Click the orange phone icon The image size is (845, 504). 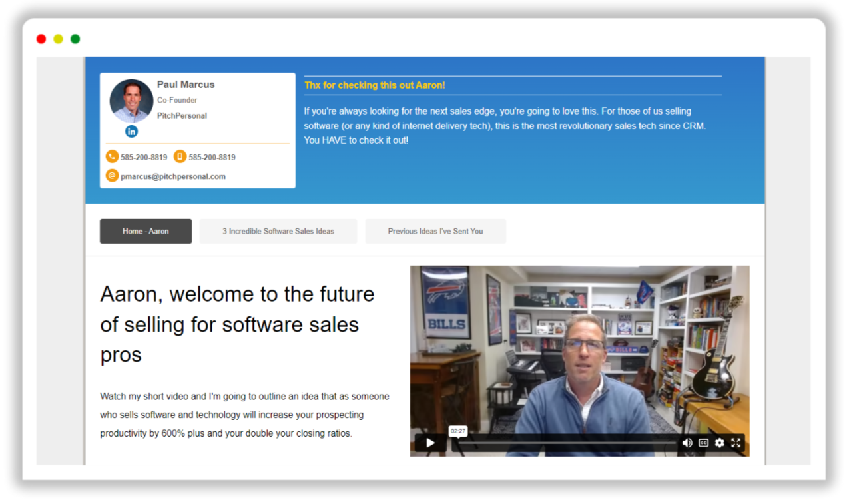(112, 156)
